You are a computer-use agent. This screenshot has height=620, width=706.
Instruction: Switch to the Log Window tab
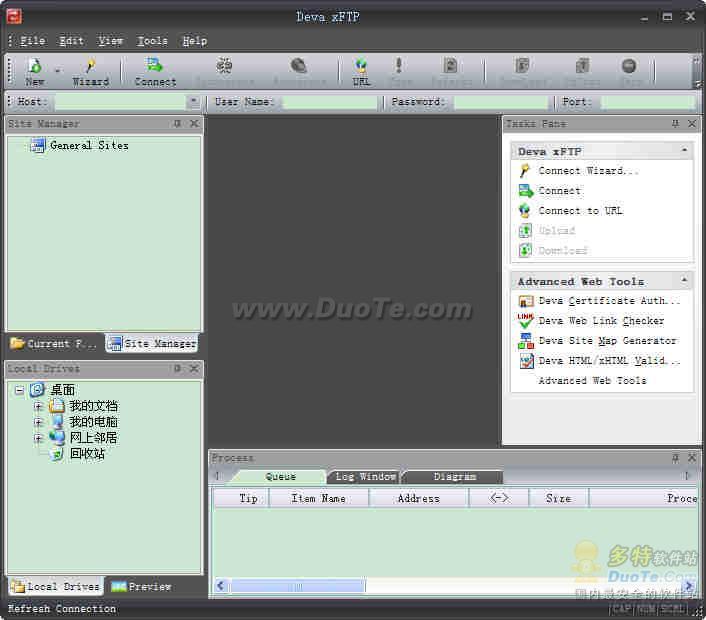click(x=365, y=476)
